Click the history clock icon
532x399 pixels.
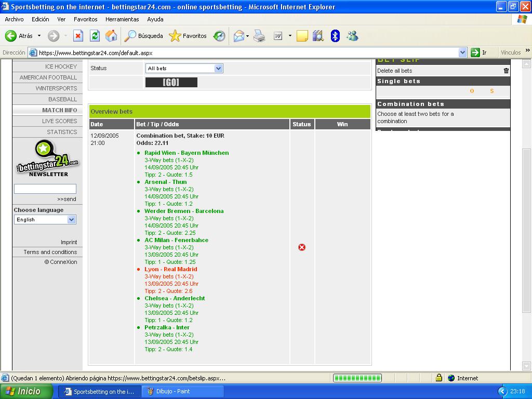coord(219,36)
